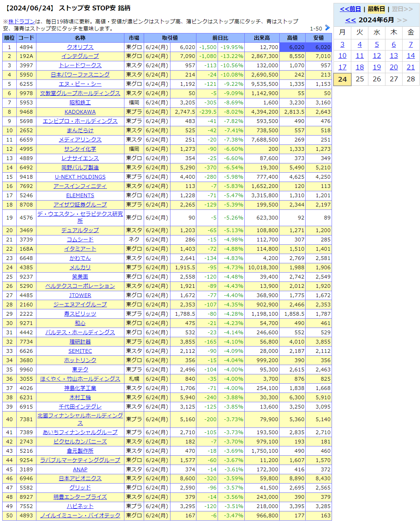Viewport: 420px width, 527px height.
Task: Open calendar date 4
Action: [x=359, y=45]
